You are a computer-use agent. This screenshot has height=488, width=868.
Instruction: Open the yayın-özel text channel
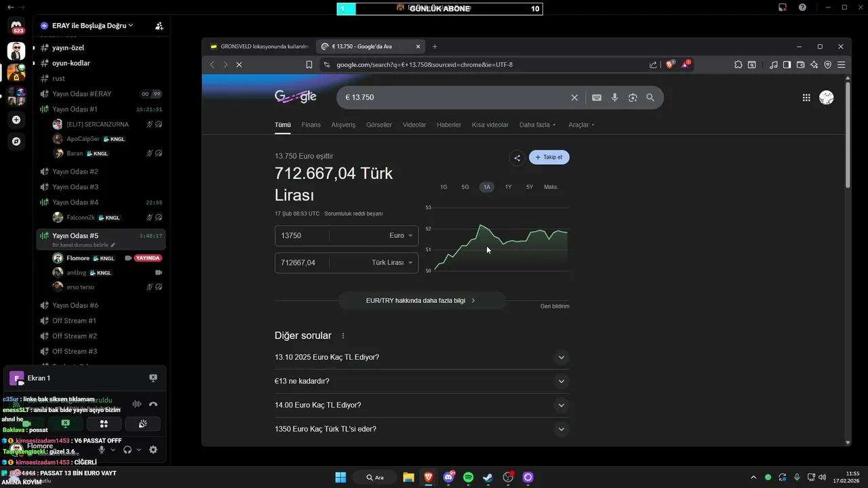click(101, 47)
